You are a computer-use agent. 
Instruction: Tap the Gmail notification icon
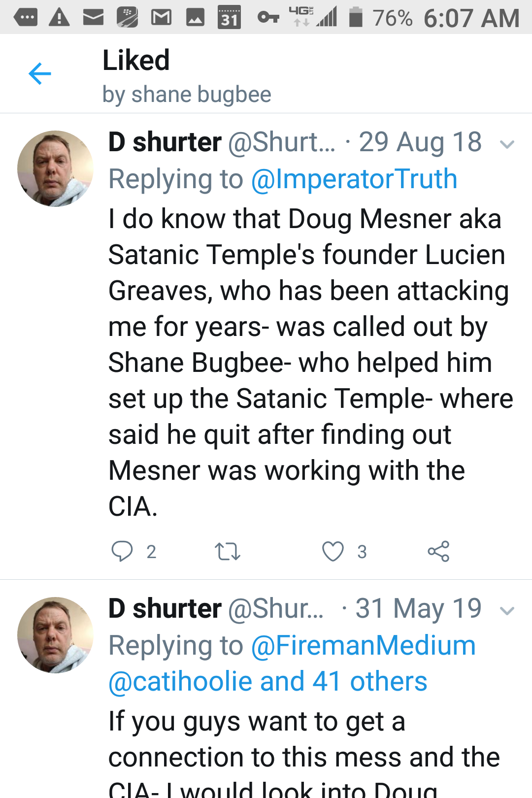click(161, 18)
